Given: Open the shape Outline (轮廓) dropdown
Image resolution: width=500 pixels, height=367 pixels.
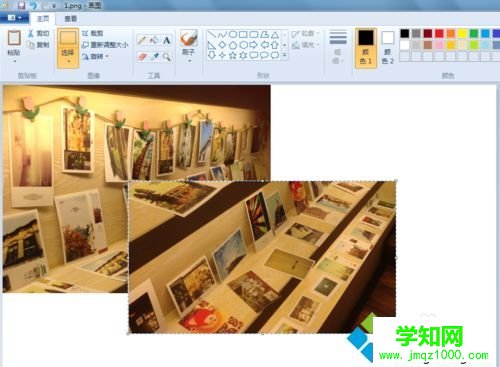Looking at the screenshot, I should pos(305,34).
